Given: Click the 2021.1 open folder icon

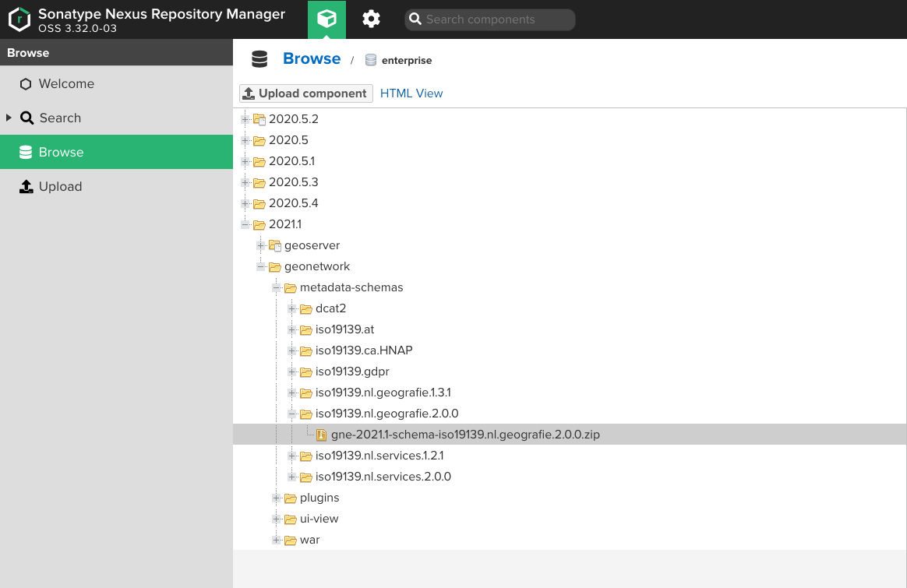Looking at the screenshot, I should (x=259, y=225).
